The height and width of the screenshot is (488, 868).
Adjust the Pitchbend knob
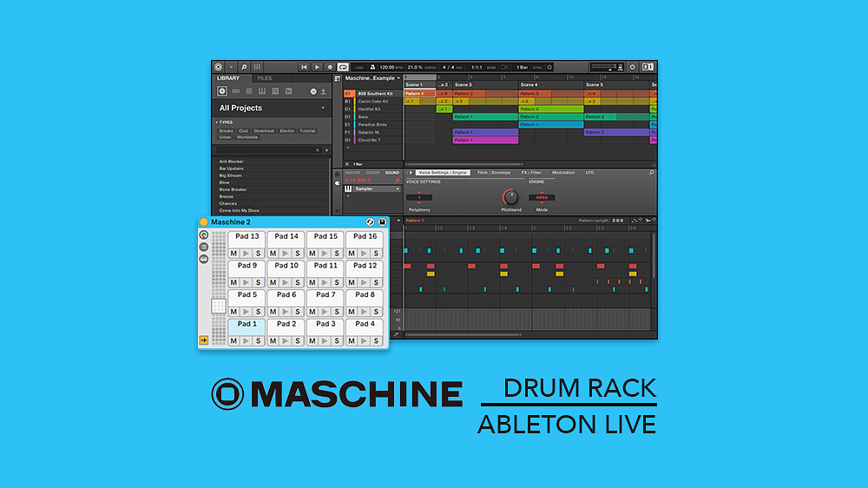[x=510, y=196]
